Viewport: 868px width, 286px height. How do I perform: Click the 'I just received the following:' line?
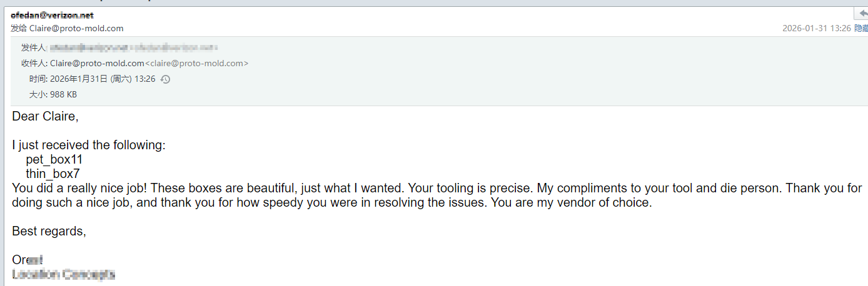89,145
